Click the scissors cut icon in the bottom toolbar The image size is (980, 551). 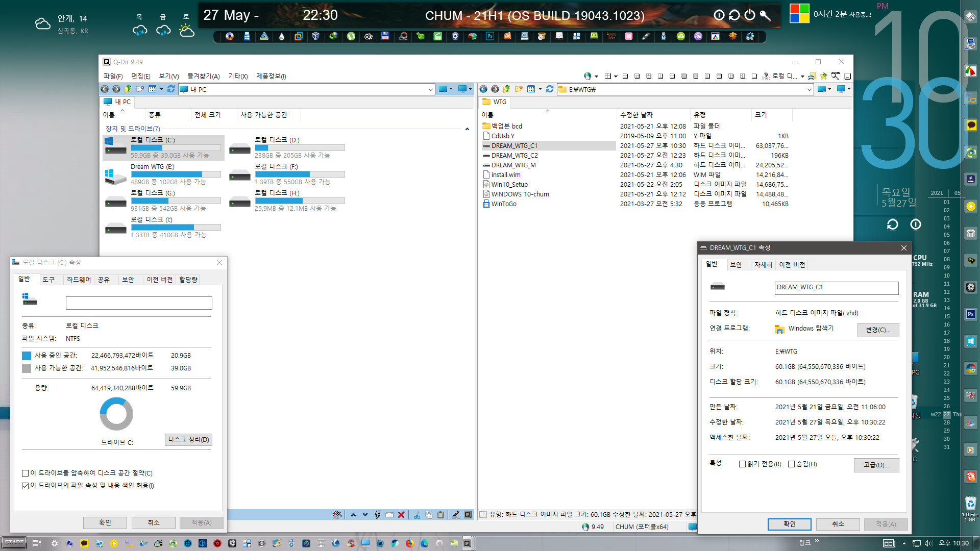(417, 515)
